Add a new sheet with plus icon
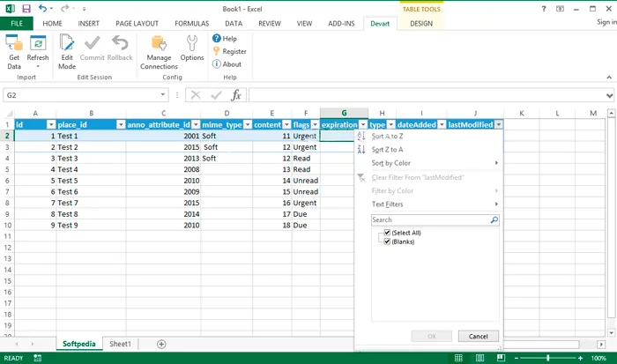The width and height of the screenshot is (617, 364). tap(161, 344)
